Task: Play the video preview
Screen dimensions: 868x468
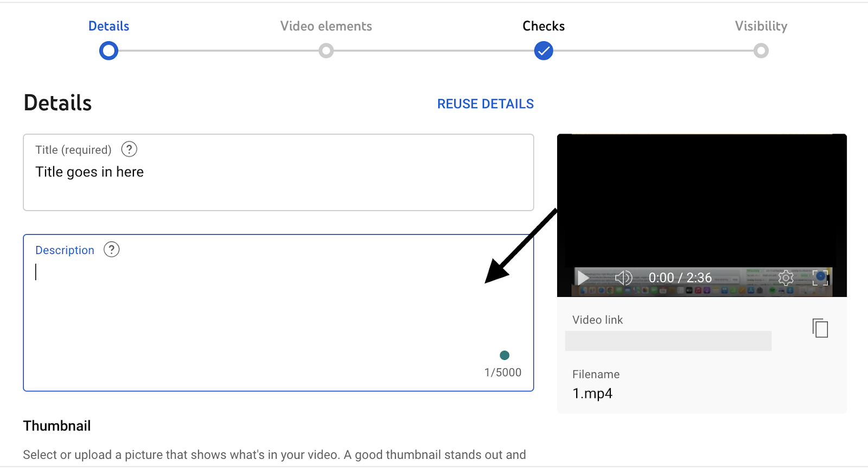Action: (x=583, y=278)
